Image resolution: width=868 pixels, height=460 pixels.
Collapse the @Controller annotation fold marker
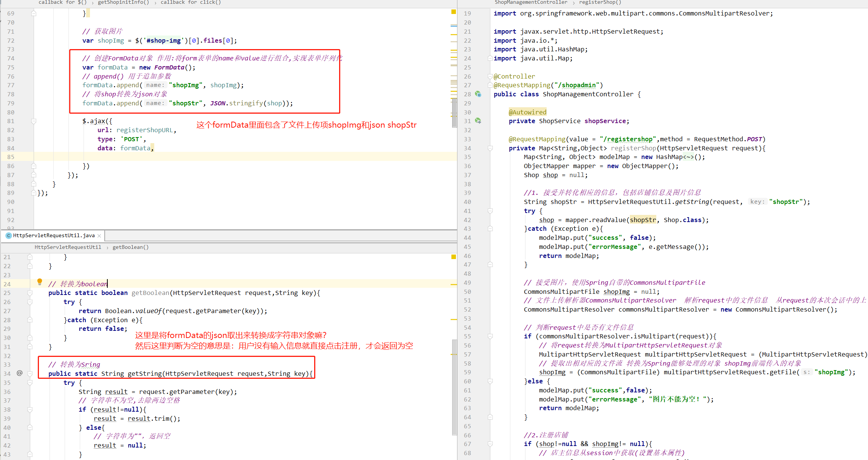coord(490,77)
